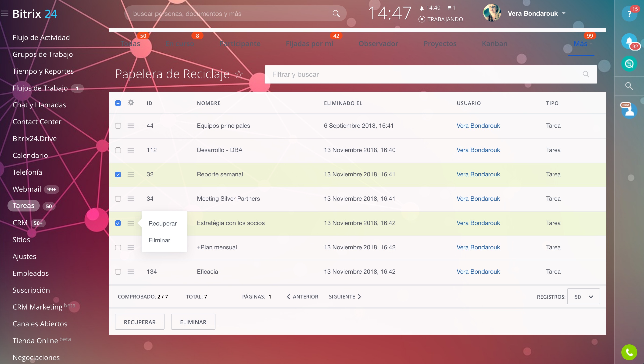Open Vera Bondarouk link in Desarrollo - DBA row
Viewport: 644px width, 364px height.
(x=478, y=150)
